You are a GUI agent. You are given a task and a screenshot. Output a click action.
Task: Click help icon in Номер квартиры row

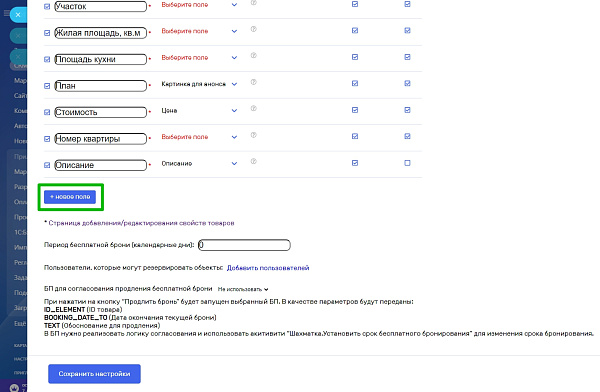coord(253,135)
